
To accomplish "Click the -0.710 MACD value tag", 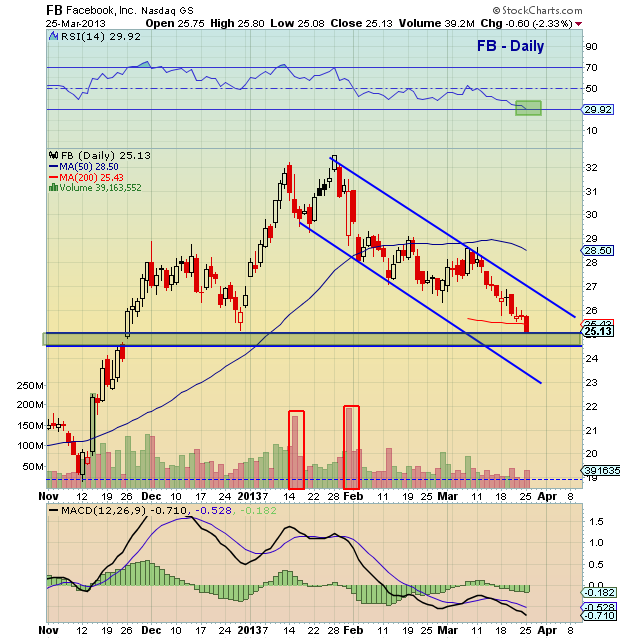I will [x=598, y=615].
